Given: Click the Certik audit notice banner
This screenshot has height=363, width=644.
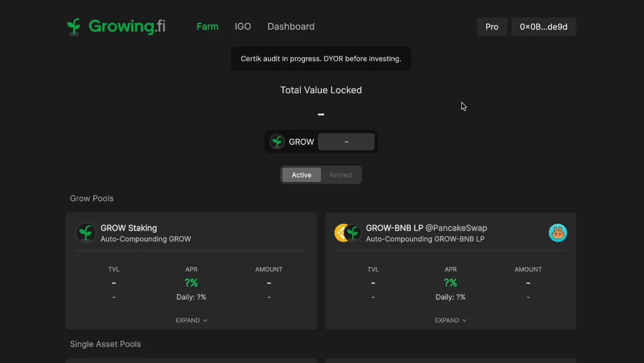Looking at the screenshot, I should [321, 59].
